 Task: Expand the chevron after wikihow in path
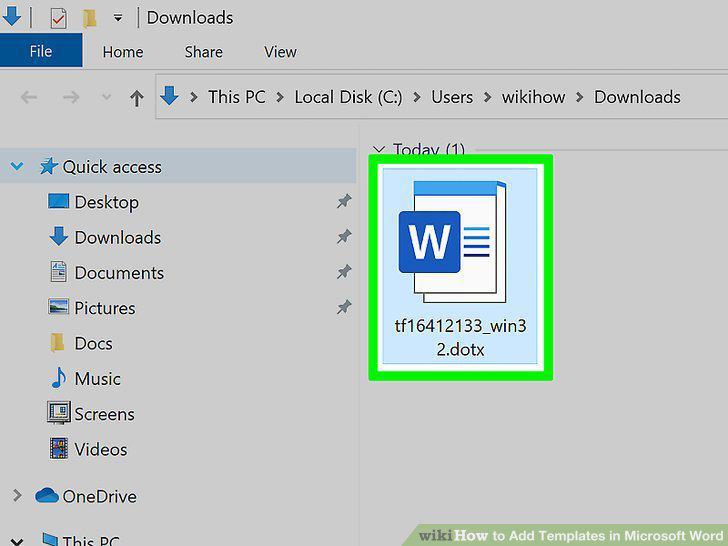pyautogui.click(x=579, y=97)
